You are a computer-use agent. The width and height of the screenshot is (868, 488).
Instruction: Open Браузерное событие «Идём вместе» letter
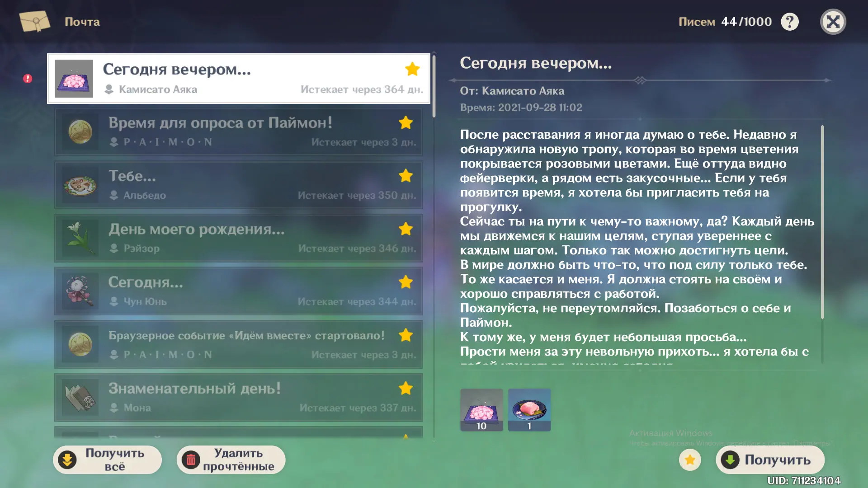click(239, 344)
